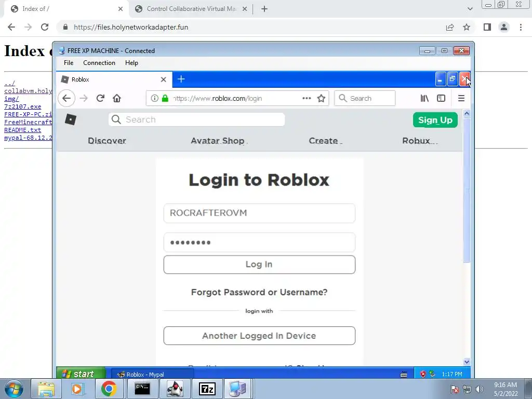Image resolution: width=532 pixels, height=399 pixels.
Task: Open Chrome tab search chevron
Action: point(470,9)
